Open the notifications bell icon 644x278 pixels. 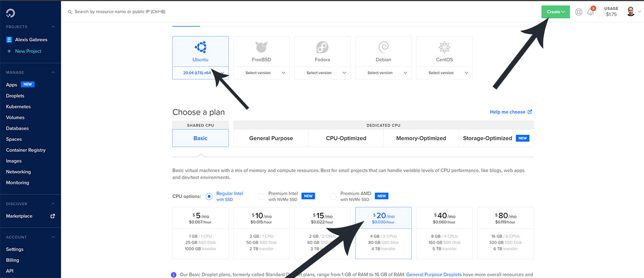[x=591, y=12]
